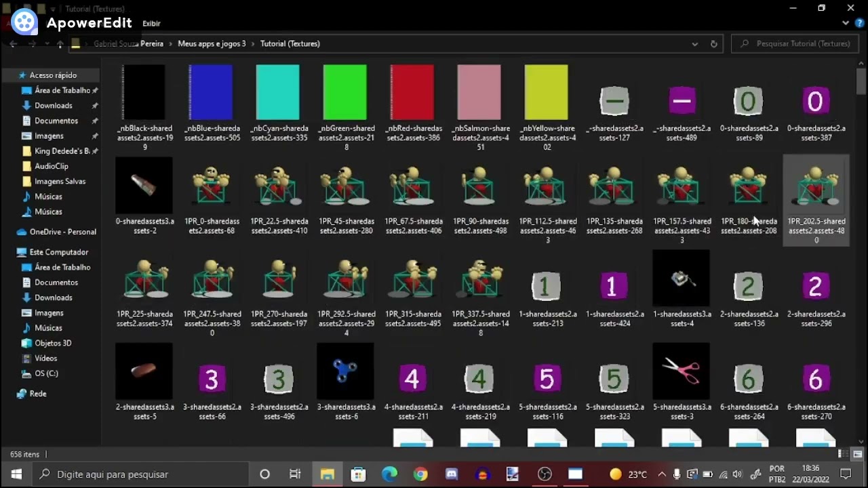Click the Exibir ribbon tab
Screen dimensions: 868x488
pos(151,24)
